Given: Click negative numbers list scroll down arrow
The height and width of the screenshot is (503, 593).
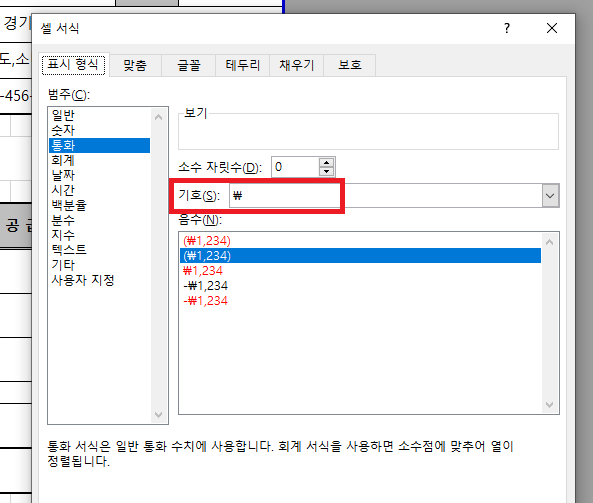Looking at the screenshot, I should coord(550,405).
